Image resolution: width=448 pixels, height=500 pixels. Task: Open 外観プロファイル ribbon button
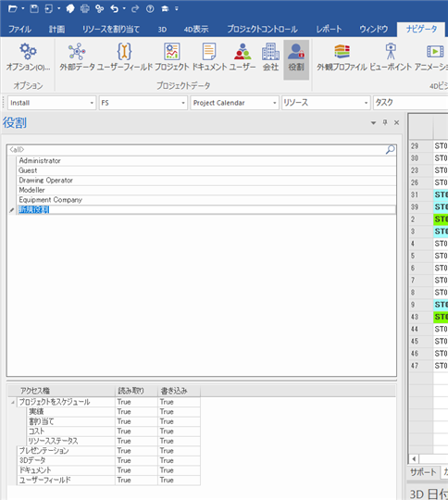342,57
